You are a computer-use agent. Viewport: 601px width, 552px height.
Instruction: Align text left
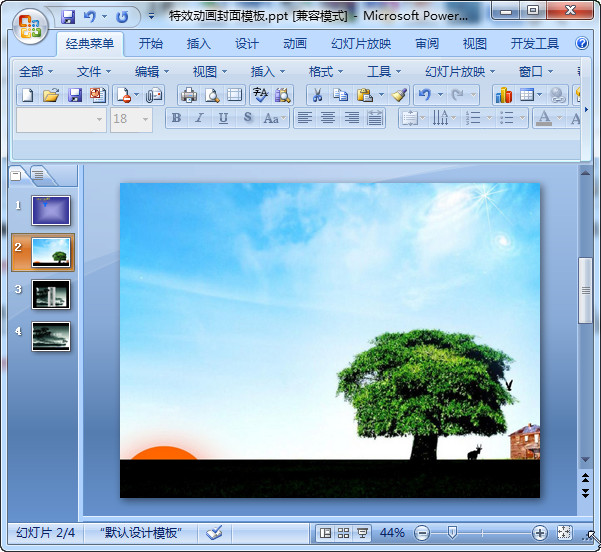click(x=305, y=118)
